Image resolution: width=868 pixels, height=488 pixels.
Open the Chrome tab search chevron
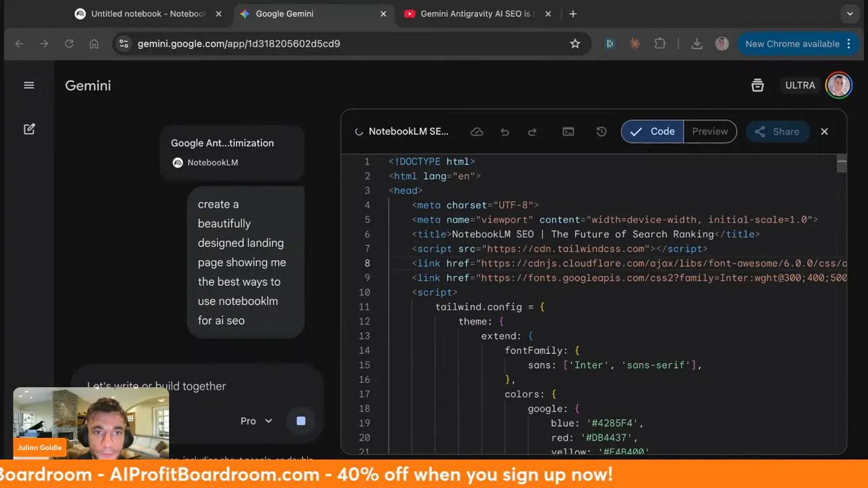850,14
